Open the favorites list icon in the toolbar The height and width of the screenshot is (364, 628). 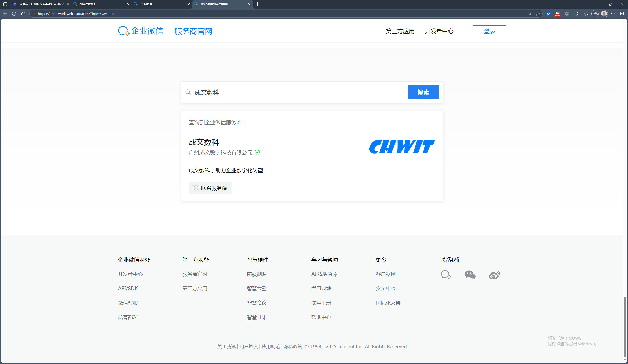[587, 14]
